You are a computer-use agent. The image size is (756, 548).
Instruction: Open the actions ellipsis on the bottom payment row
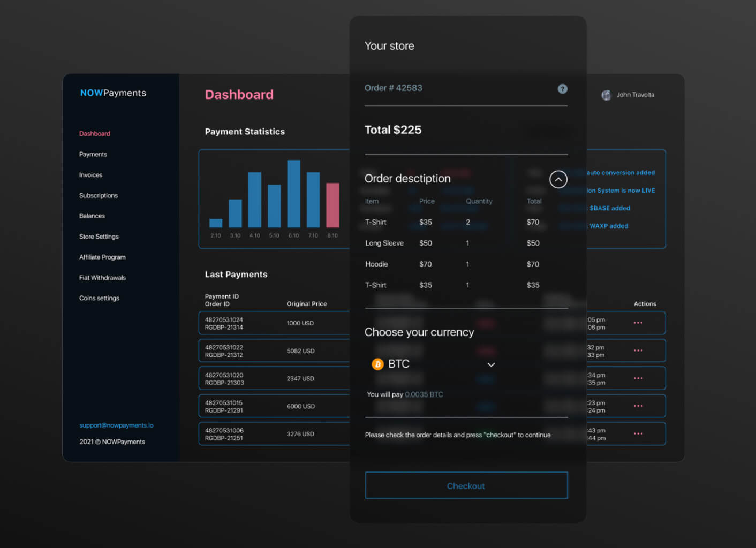point(638,433)
